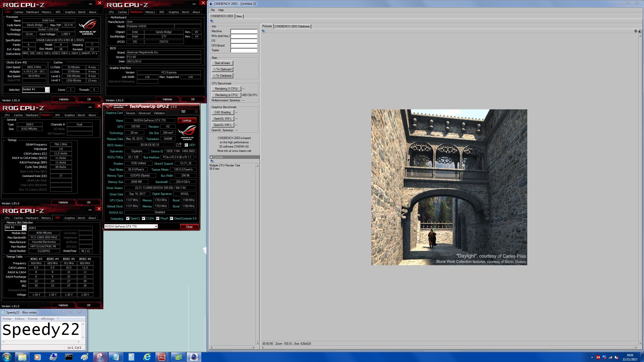Click the Rendering (x CPU) button
The height and width of the screenshot is (362, 644).
coord(226,95)
